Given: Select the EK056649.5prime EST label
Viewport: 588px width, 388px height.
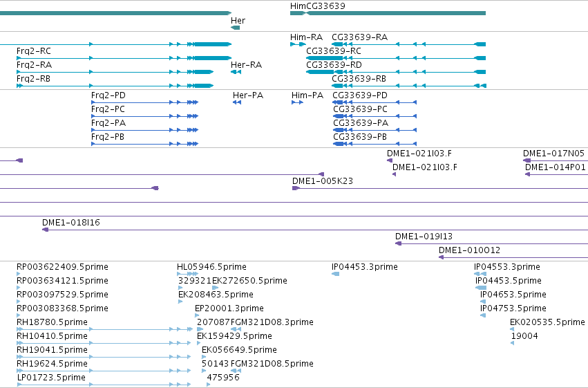Looking at the screenshot, I should coord(239,350).
